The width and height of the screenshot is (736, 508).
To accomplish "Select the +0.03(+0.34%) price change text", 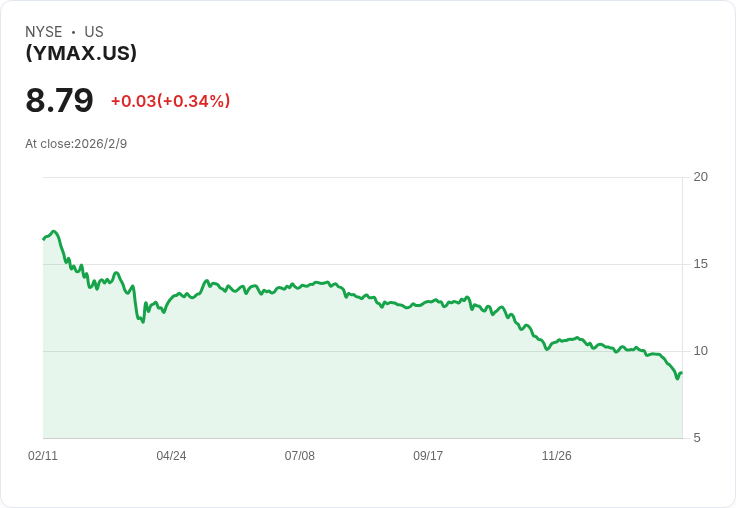I will (170, 101).
